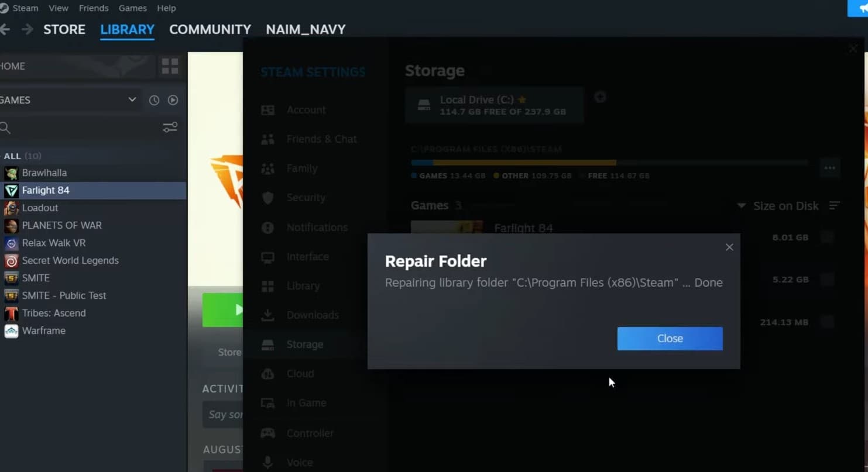Click the grid view icon beside Home

(x=170, y=67)
